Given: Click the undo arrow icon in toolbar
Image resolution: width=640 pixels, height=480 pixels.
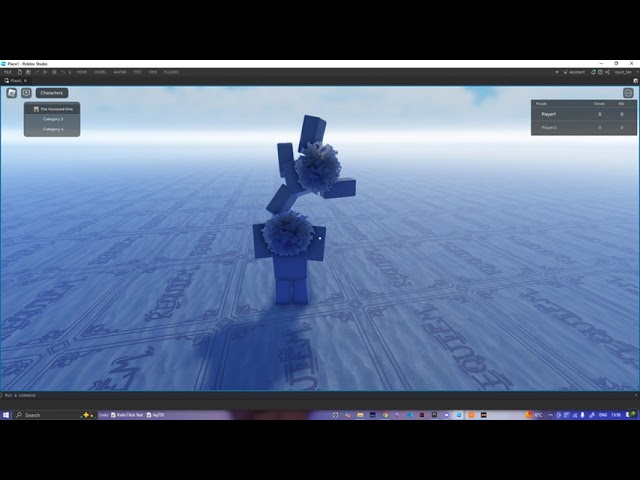Looking at the screenshot, I should click(63, 72).
